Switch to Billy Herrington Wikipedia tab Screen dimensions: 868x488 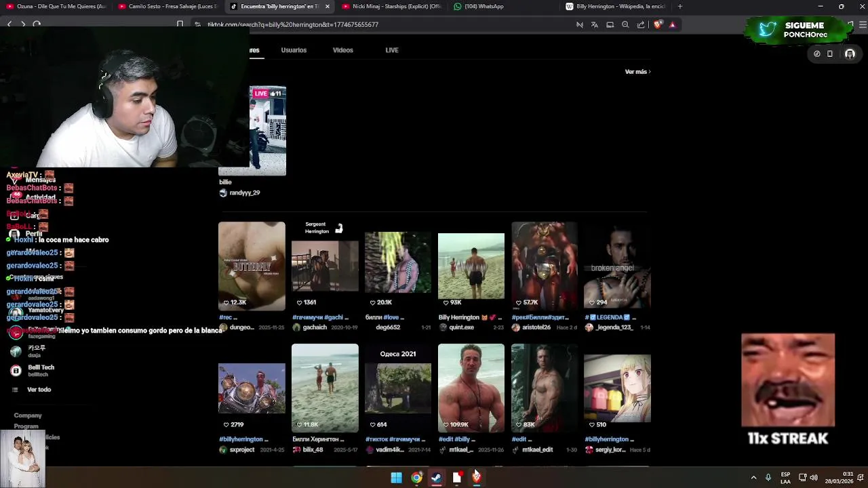(x=616, y=6)
